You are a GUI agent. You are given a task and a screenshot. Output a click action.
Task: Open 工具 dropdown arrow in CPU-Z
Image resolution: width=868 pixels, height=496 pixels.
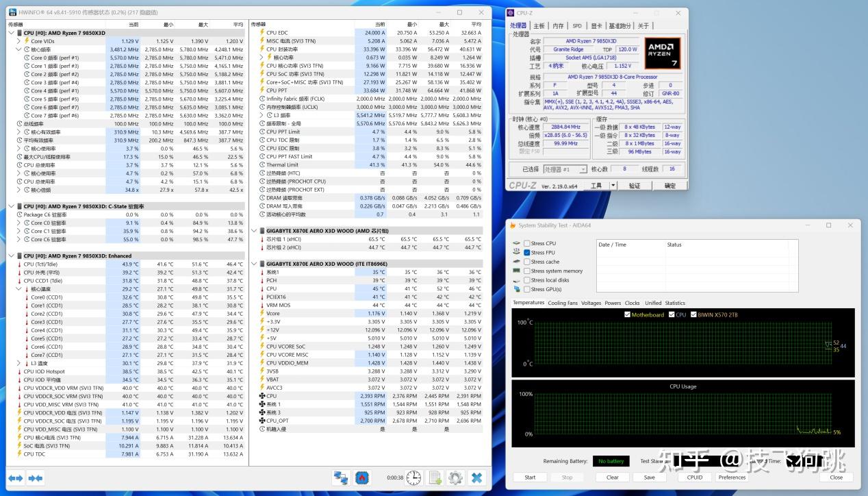pos(613,186)
